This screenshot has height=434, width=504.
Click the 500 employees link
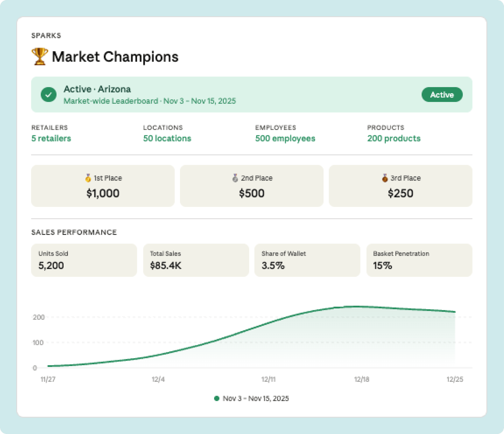[x=285, y=138]
